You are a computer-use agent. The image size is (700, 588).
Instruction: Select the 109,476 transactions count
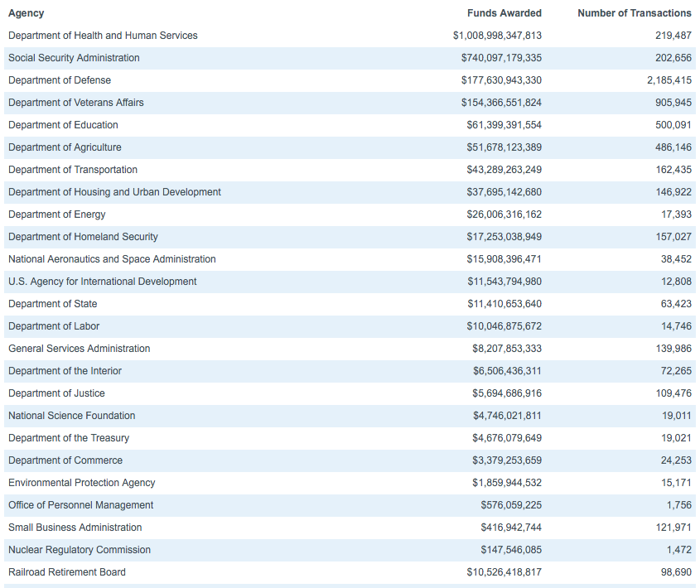(x=673, y=393)
